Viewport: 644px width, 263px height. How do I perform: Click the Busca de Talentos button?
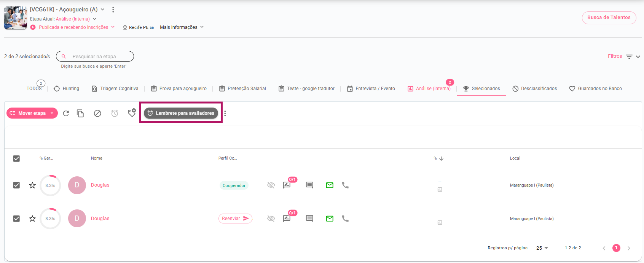(609, 17)
